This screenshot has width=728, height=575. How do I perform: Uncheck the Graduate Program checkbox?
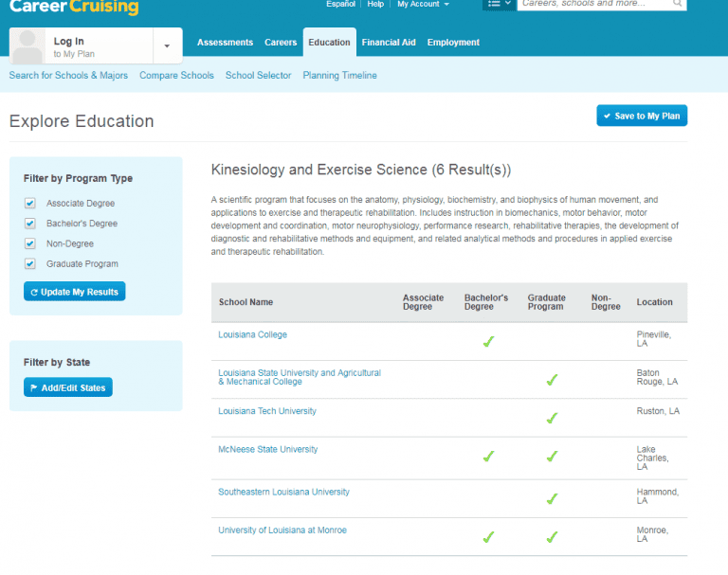click(30, 264)
